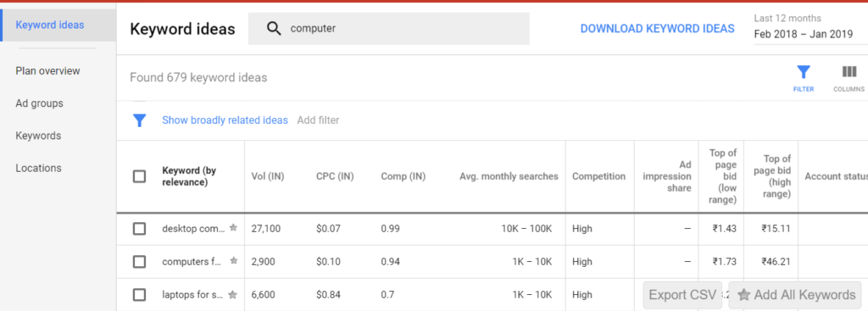Click low bid value ₹1.73
The width and height of the screenshot is (868, 311).
pyautogui.click(x=724, y=262)
